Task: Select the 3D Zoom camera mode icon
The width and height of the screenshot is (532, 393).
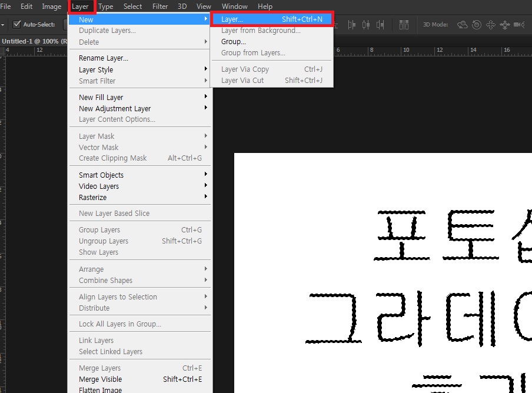Action: 519,25
